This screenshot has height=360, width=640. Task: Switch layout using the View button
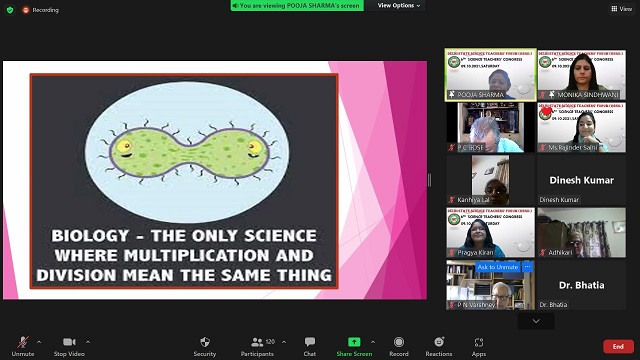point(622,9)
